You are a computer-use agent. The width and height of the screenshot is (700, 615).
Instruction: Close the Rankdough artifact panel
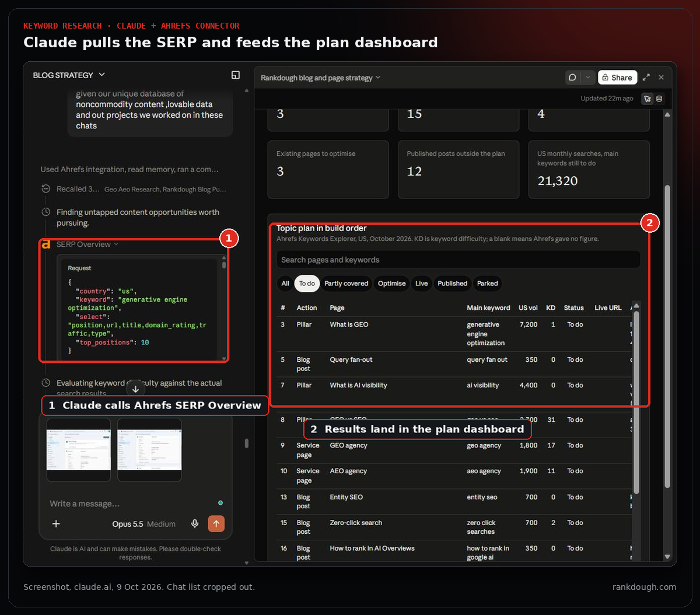661,77
